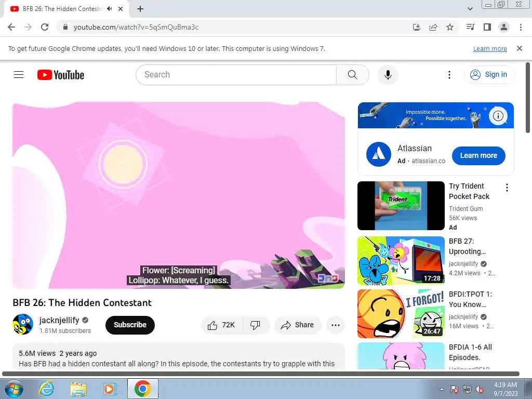This screenshot has width=532, height=399.
Task: Click the horizontal page scrollbar
Action: pos(261,374)
